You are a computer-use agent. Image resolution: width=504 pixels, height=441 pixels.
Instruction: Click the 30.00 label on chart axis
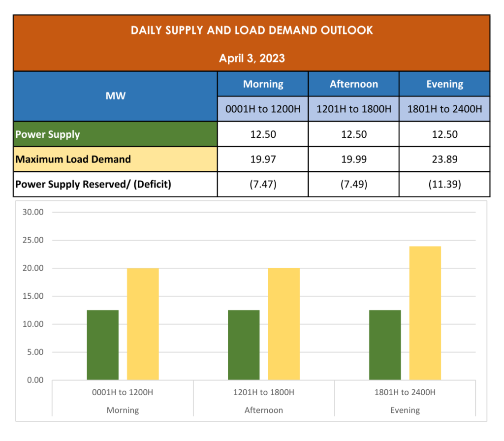pyautogui.click(x=33, y=212)
